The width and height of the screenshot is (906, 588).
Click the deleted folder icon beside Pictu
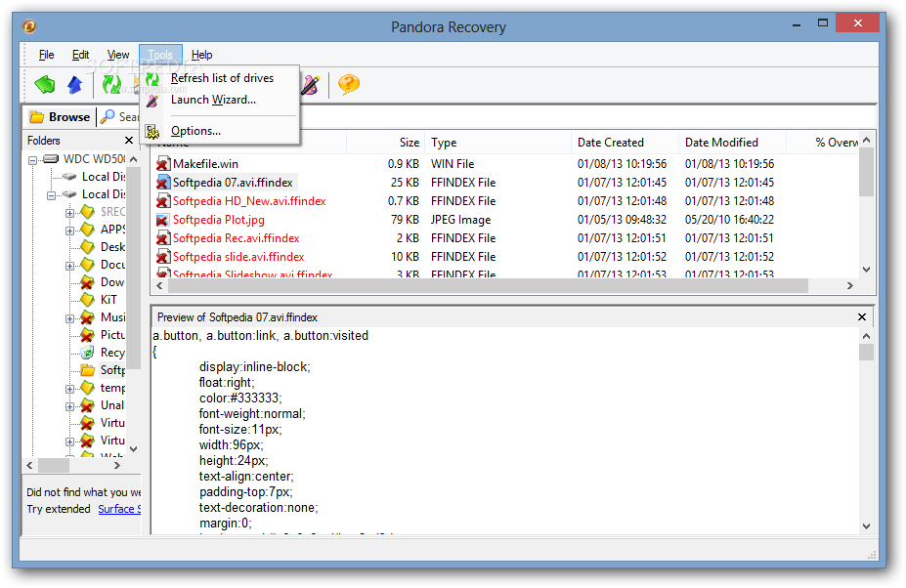click(87, 335)
